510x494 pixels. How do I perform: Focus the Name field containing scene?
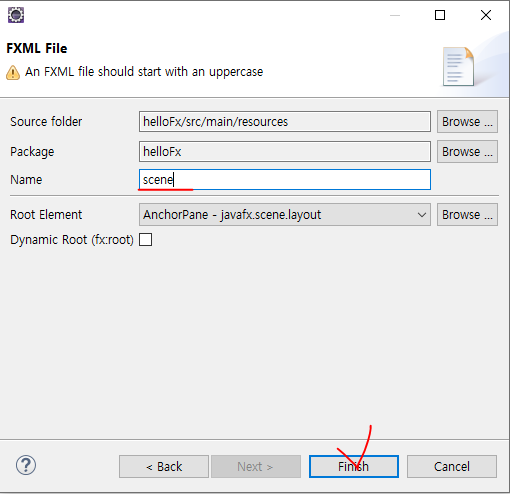point(285,180)
